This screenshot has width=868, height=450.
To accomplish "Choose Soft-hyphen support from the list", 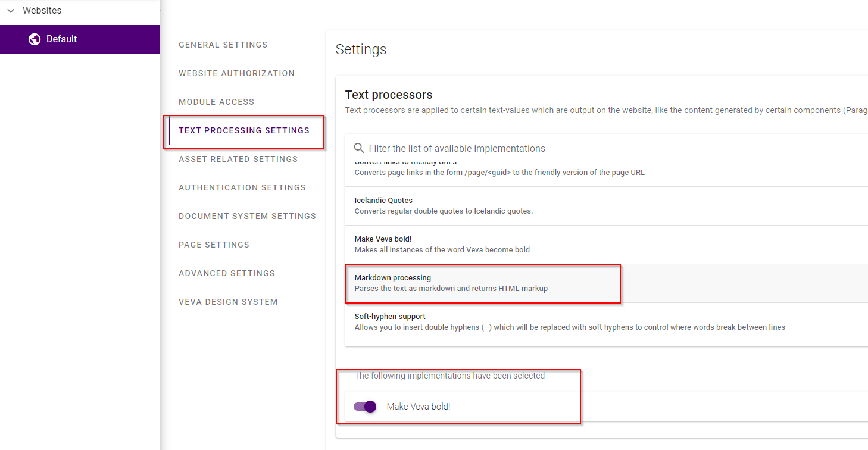I will point(607,322).
